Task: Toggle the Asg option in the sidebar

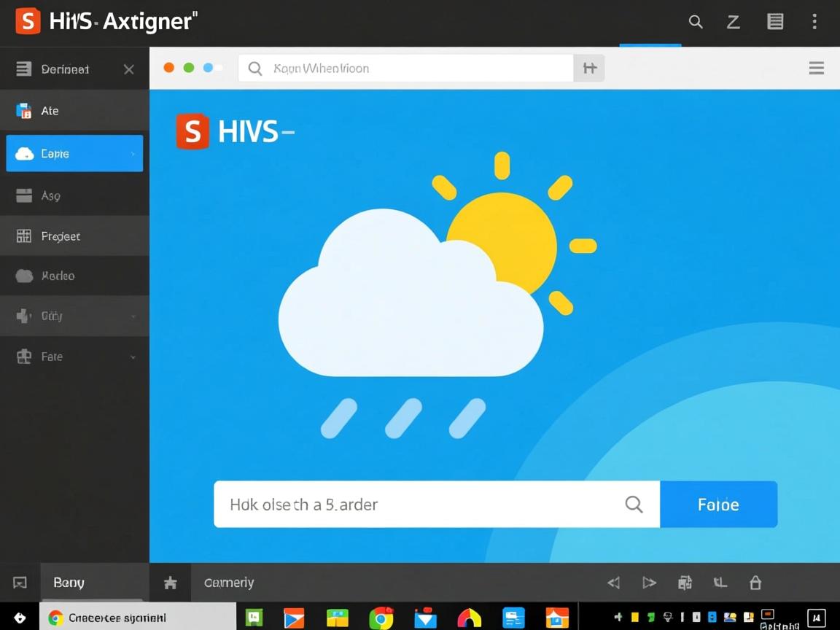Action: pyautogui.click(x=50, y=195)
